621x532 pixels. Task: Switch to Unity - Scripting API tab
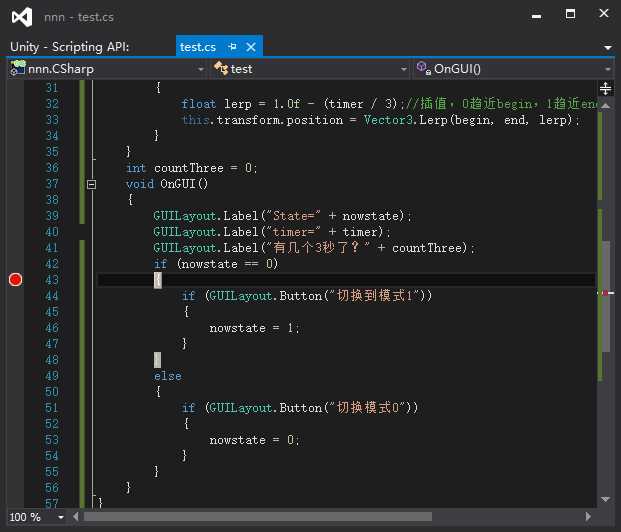70,47
